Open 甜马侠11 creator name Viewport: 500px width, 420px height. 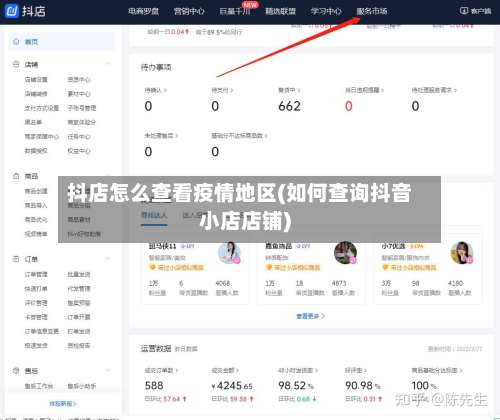[x=162, y=246]
